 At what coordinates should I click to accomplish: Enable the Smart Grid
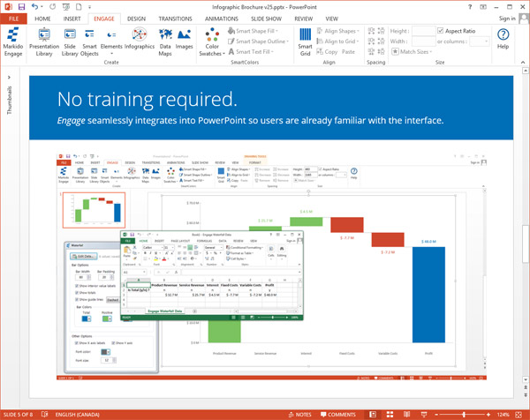pyautogui.click(x=306, y=42)
